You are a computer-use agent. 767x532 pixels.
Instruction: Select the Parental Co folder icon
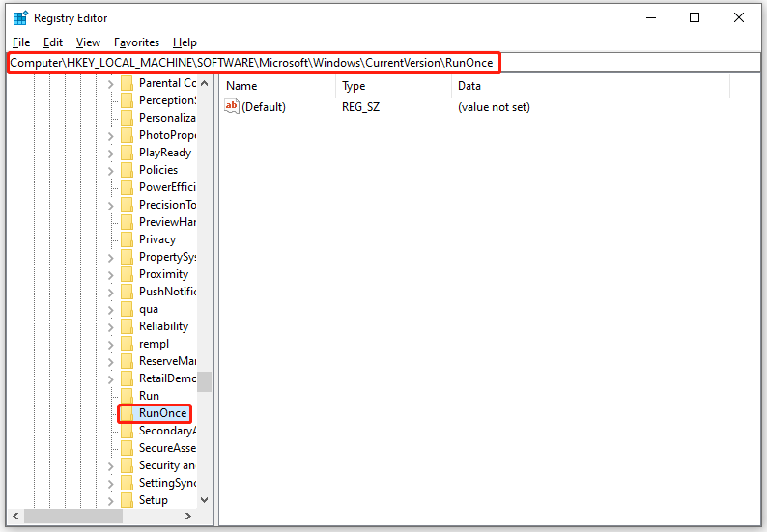point(127,83)
